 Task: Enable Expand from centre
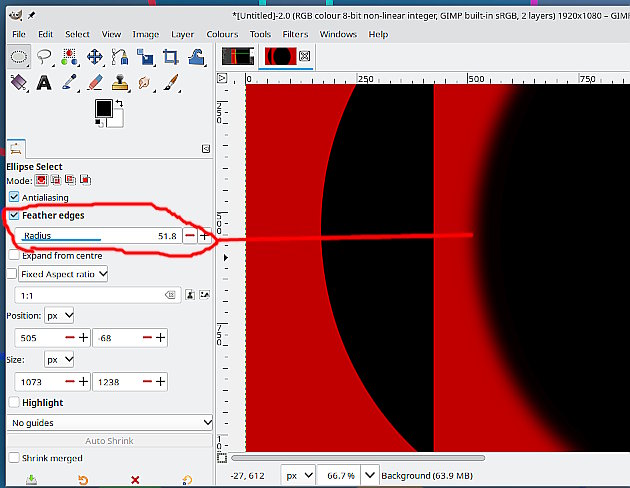point(13,255)
